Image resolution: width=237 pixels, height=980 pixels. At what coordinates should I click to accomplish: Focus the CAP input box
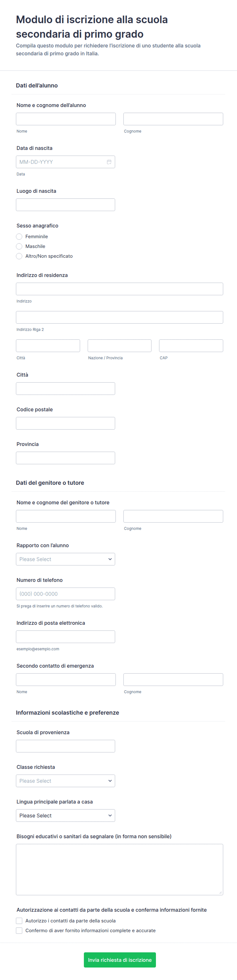[x=191, y=346]
